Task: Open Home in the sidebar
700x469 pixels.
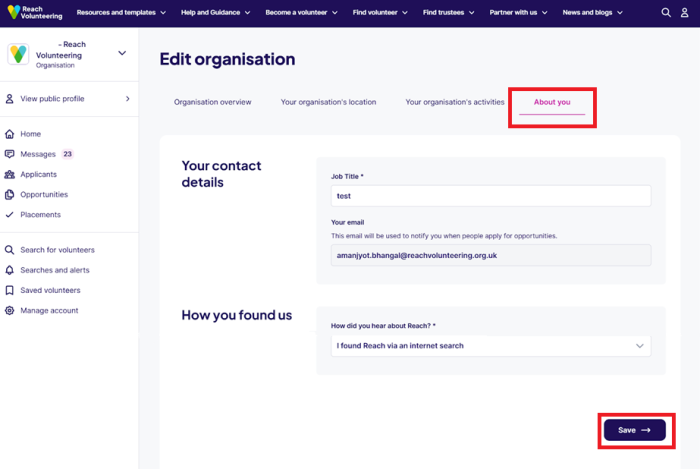Action: (x=30, y=134)
